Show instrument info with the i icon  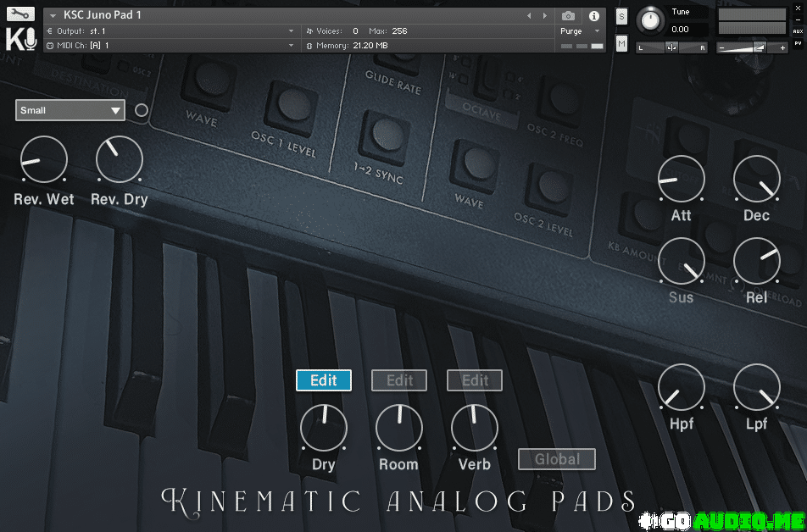pos(594,16)
